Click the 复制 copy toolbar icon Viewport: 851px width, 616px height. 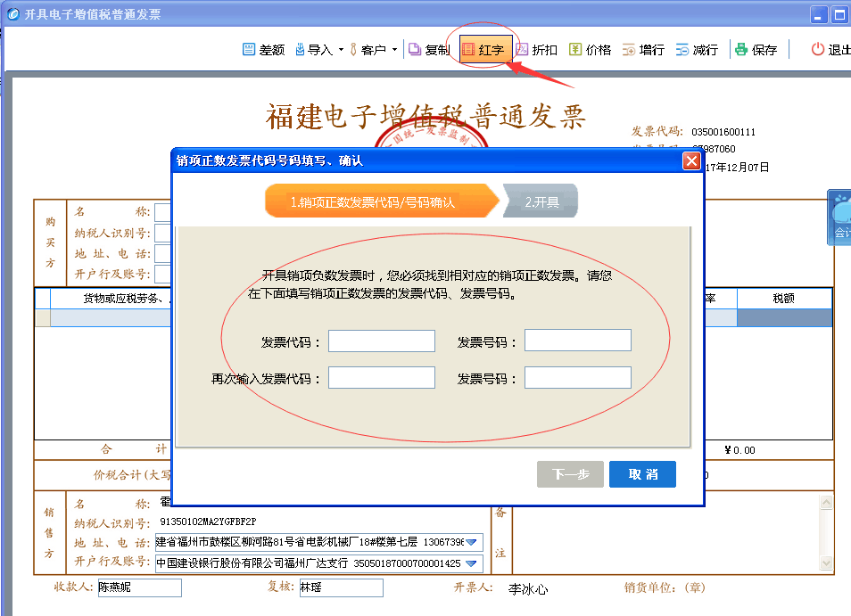(x=415, y=50)
